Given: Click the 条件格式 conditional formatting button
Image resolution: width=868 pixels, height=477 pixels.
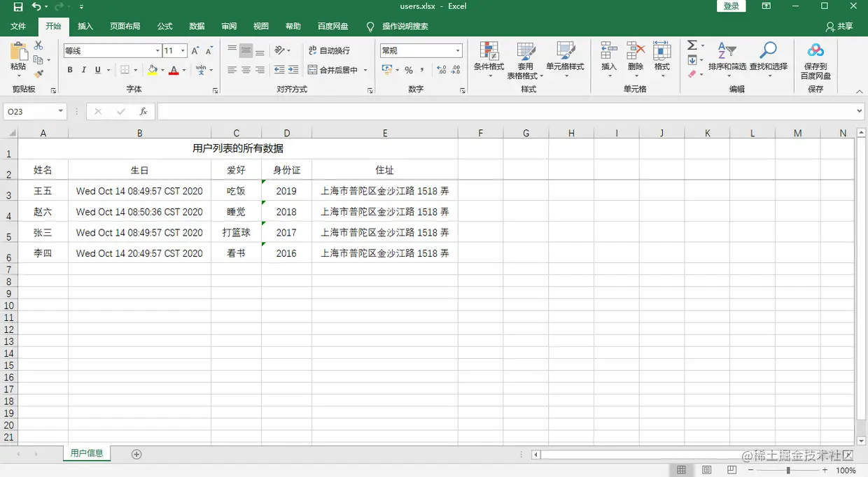Looking at the screenshot, I should (489, 59).
